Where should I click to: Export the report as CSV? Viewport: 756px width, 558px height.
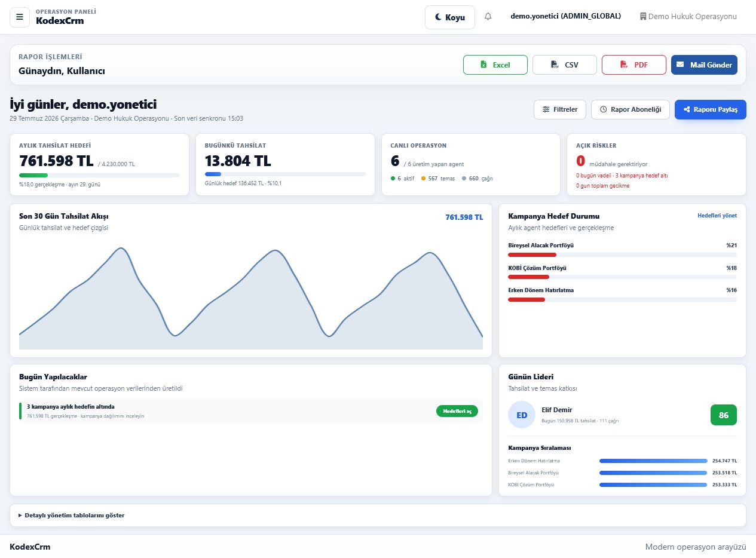point(565,65)
